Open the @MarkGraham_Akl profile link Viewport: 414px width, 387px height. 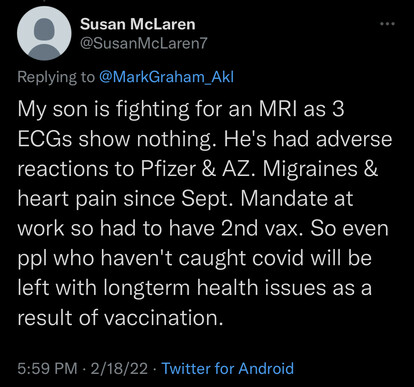(x=166, y=77)
